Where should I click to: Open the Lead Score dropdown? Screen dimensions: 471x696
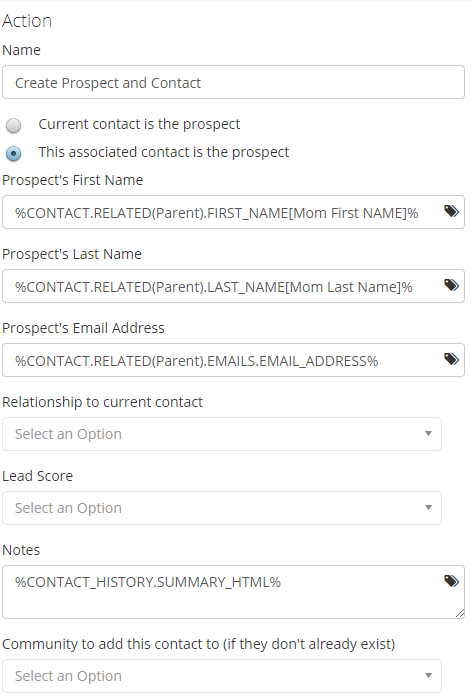[222, 508]
